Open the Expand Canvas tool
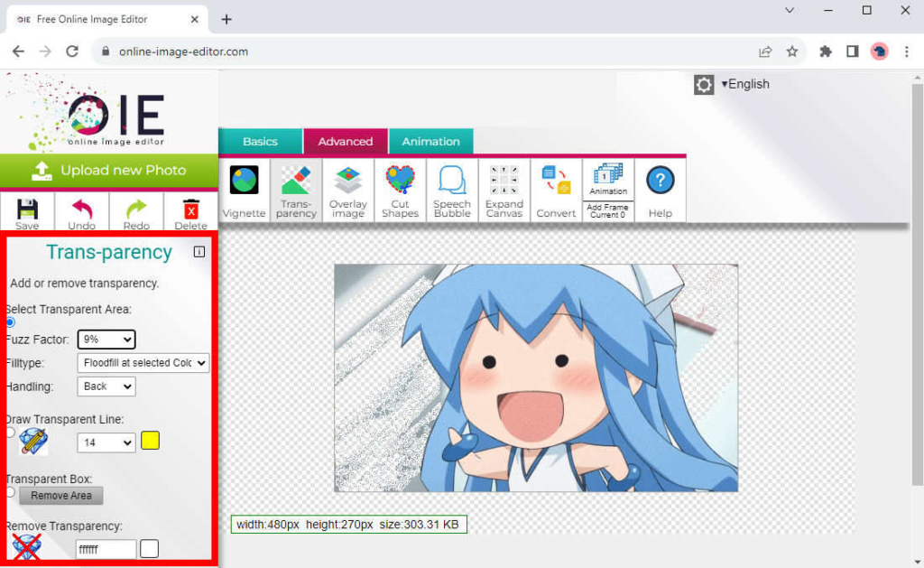924x568 pixels. pyautogui.click(x=504, y=188)
